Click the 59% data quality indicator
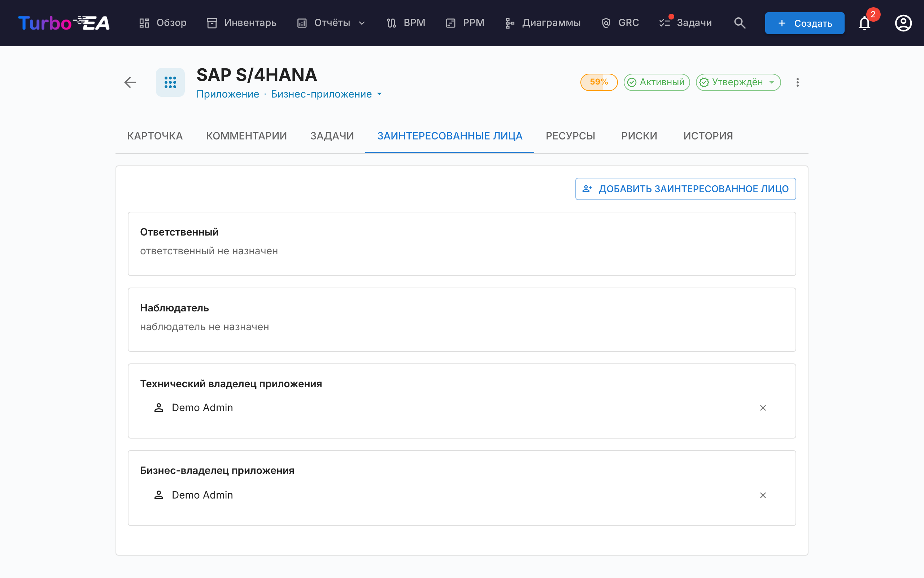The image size is (924, 578). click(599, 82)
